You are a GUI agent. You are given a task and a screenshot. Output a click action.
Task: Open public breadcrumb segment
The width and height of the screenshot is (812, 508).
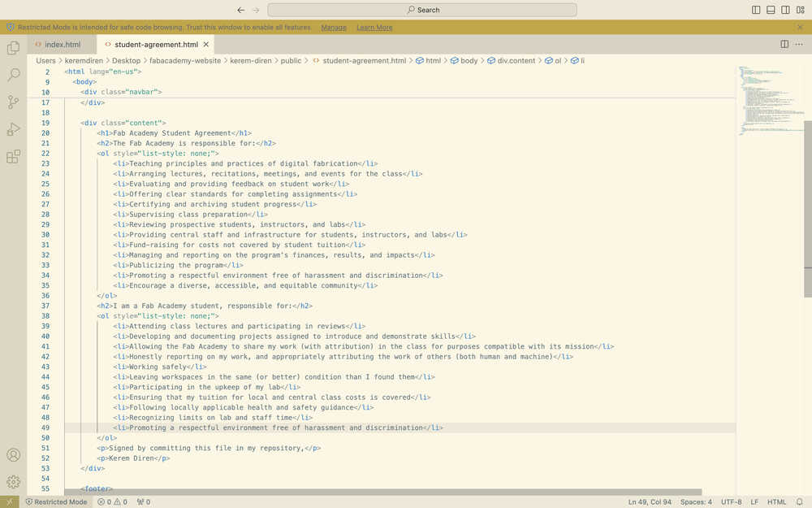pyautogui.click(x=291, y=61)
